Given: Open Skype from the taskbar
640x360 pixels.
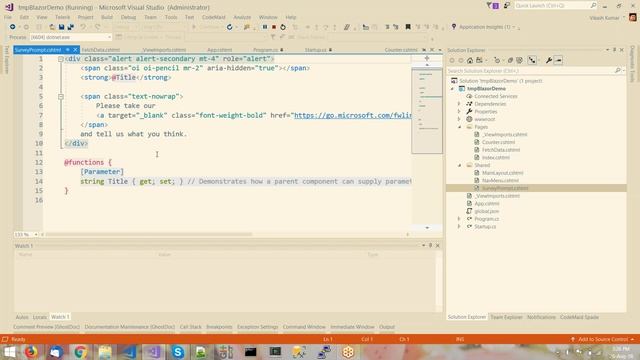Looking at the screenshot, I should [x=178, y=352].
